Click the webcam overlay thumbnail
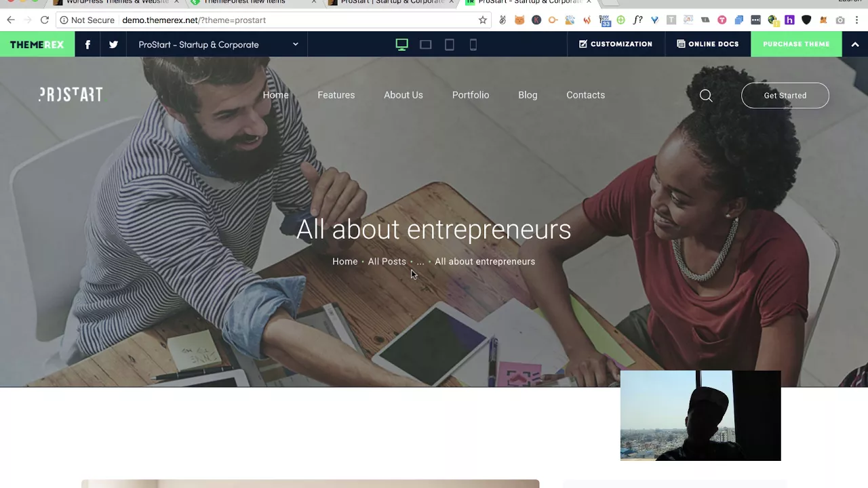Image resolution: width=868 pixels, height=488 pixels. 701,415
